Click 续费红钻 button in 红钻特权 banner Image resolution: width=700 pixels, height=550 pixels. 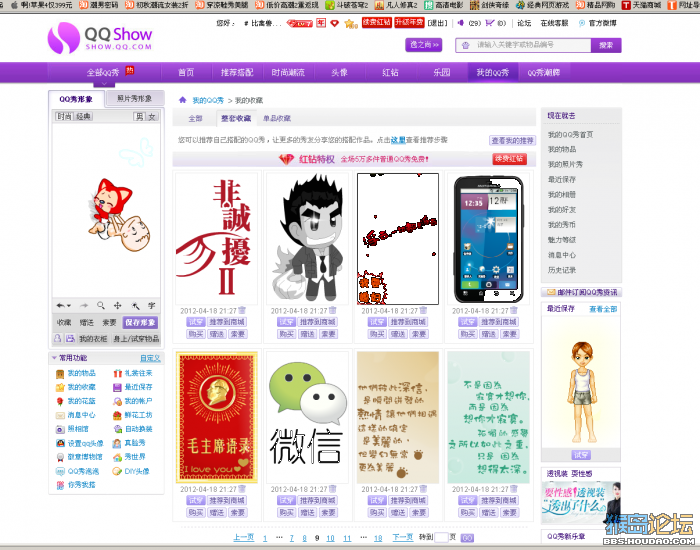tap(509, 159)
